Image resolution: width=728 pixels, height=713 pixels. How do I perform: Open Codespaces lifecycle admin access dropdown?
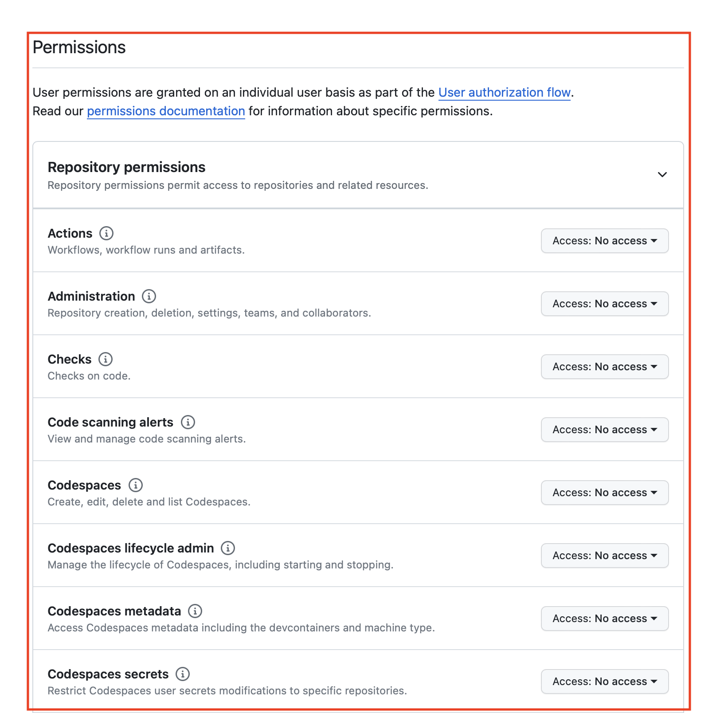click(x=604, y=556)
